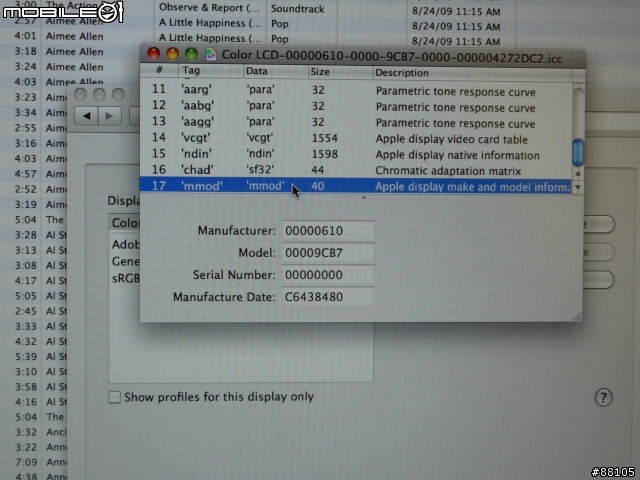Select tag row 12 'aabg'
Viewport: 640px width, 480px height.
[x=356, y=106]
